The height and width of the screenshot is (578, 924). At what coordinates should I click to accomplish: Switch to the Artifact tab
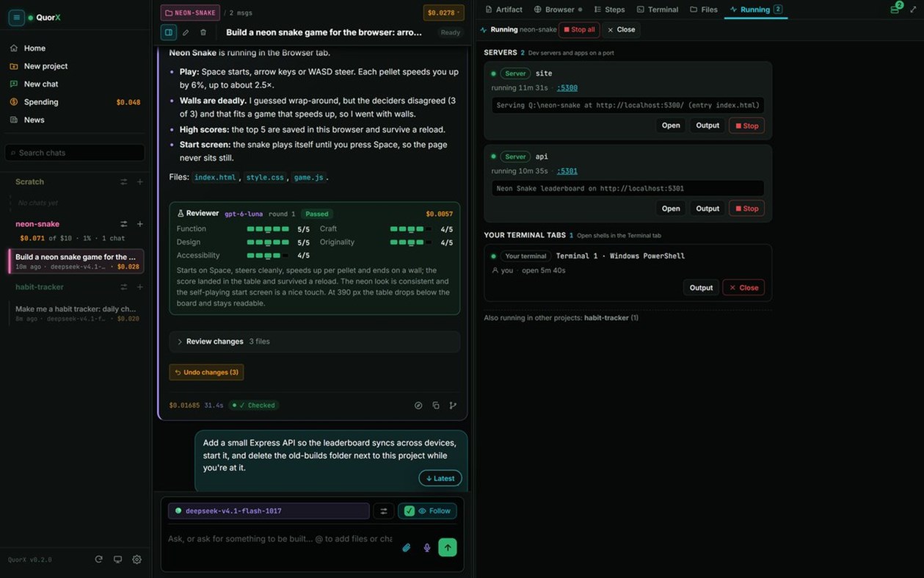503,10
